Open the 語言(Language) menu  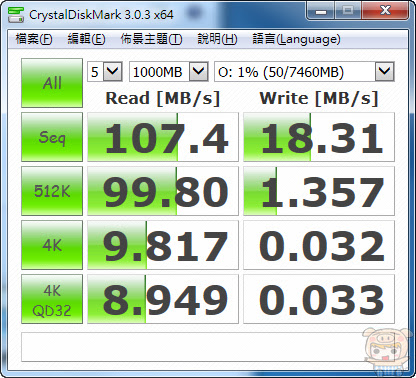(296, 39)
